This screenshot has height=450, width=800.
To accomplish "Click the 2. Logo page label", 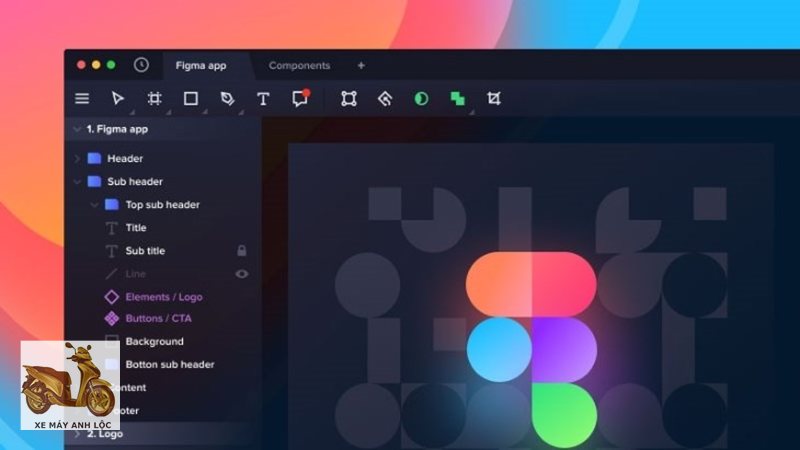I will pyautogui.click(x=105, y=434).
